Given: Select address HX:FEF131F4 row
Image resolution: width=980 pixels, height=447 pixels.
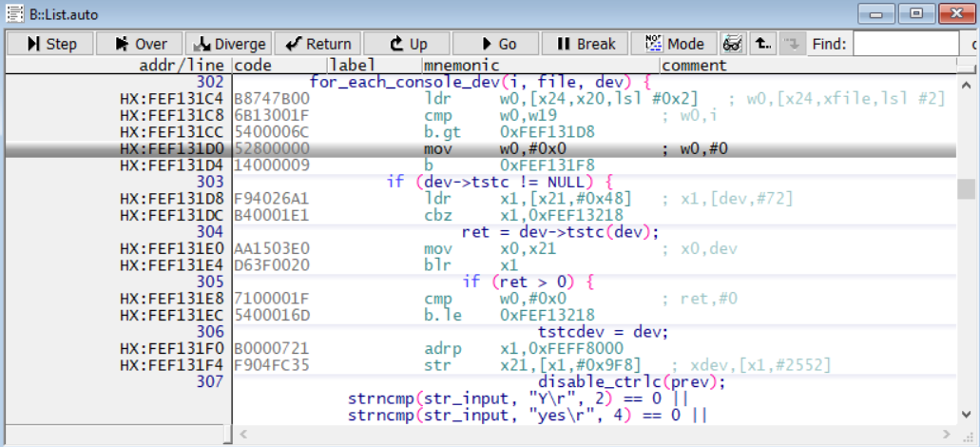Looking at the screenshot, I should click(481, 365).
